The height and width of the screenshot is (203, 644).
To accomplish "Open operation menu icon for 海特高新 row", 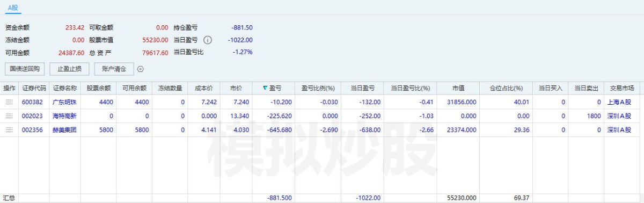I will pos(9,116).
